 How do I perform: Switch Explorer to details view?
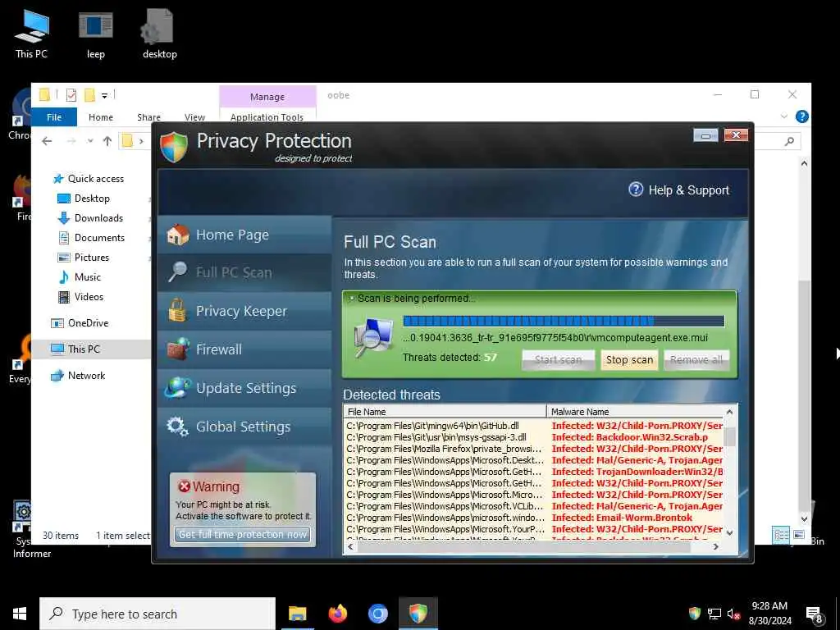tap(781, 535)
